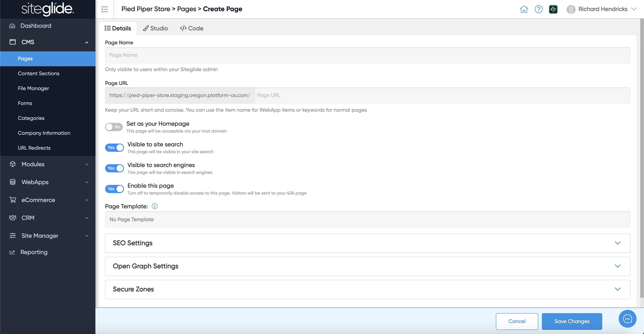Collapse sidebar with hamburger menu icon
This screenshot has height=334, width=644.
[x=105, y=9]
